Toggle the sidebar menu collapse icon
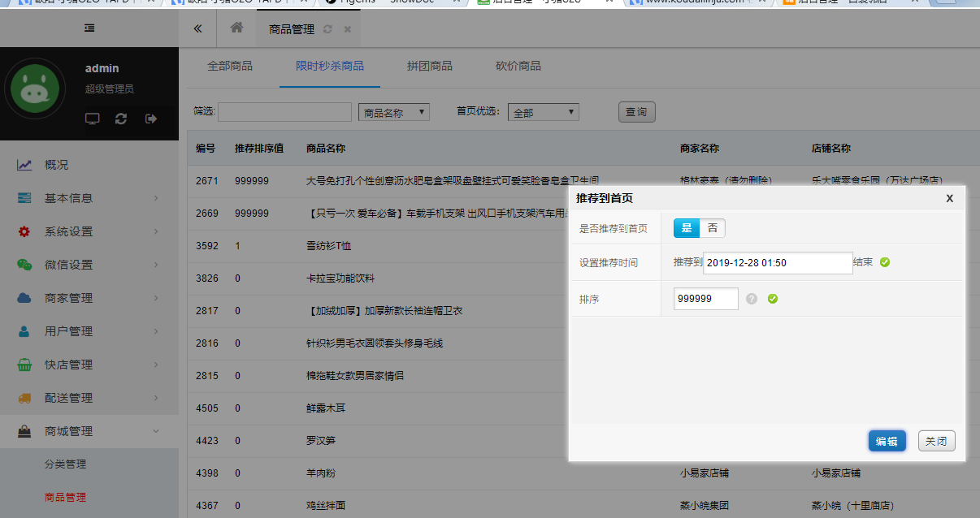This screenshot has height=518, width=980. (89, 28)
